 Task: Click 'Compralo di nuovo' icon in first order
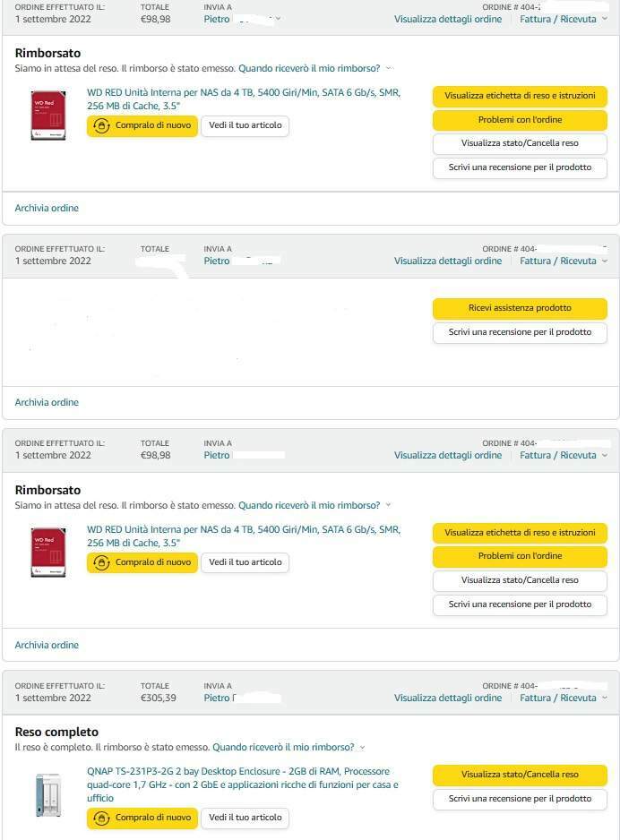(101, 125)
